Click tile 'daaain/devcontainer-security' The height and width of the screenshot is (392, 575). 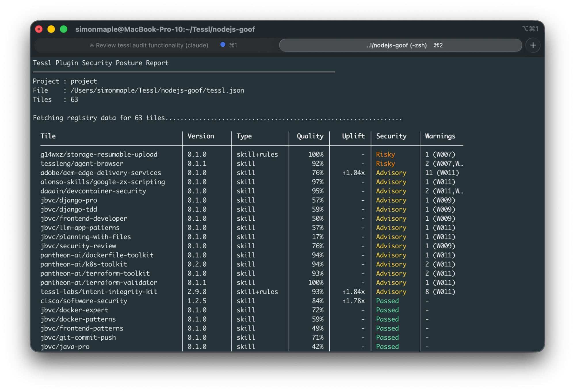coord(93,191)
